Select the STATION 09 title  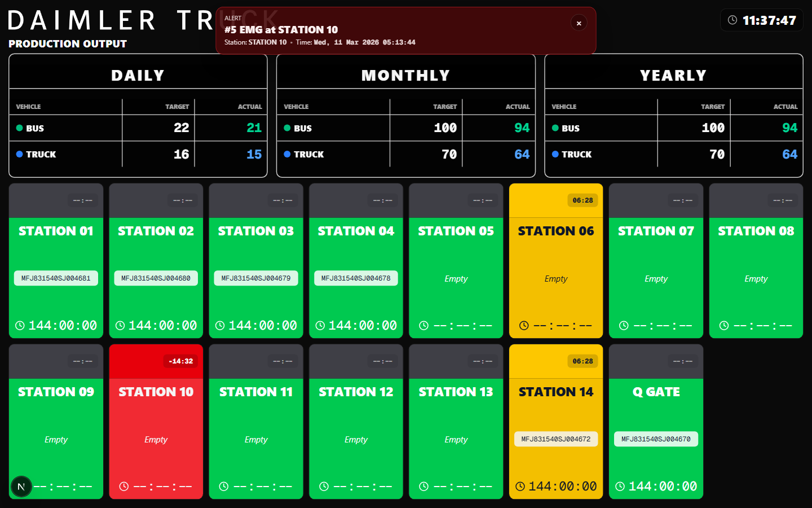pyautogui.click(x=56, y=392)
